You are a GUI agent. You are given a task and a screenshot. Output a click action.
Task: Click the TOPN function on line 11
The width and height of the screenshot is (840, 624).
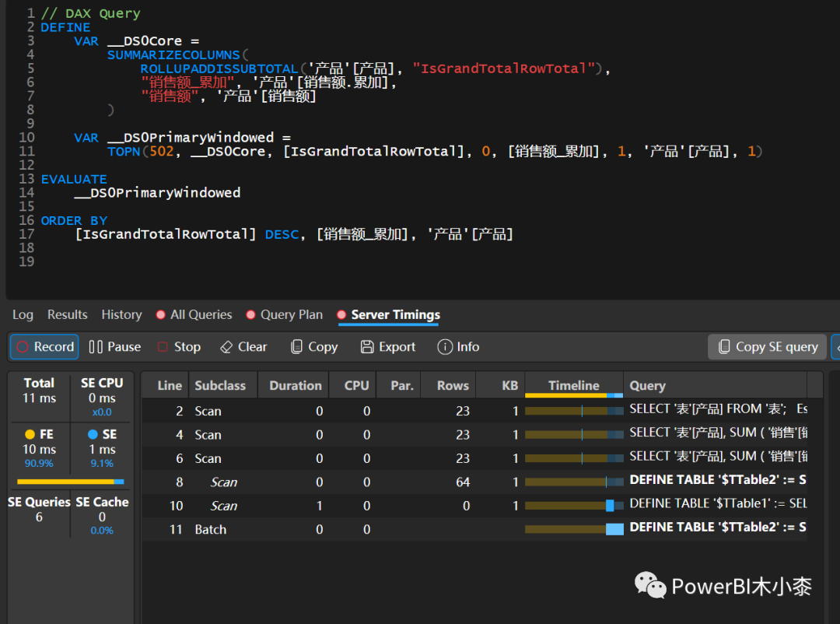(x=124, y=152)
